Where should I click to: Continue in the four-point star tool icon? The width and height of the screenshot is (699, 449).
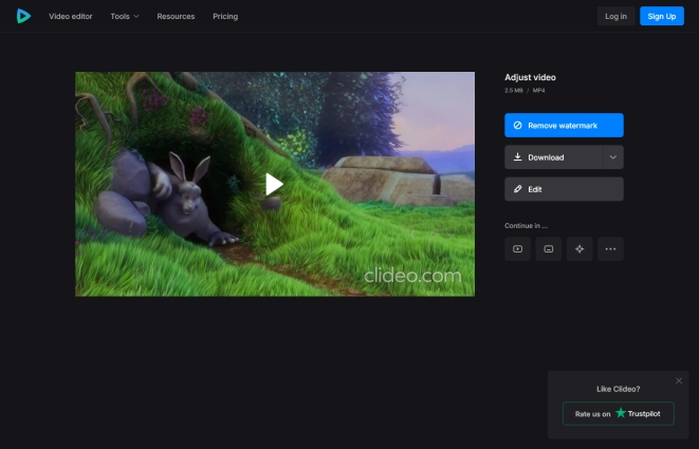tap(580, 249)
